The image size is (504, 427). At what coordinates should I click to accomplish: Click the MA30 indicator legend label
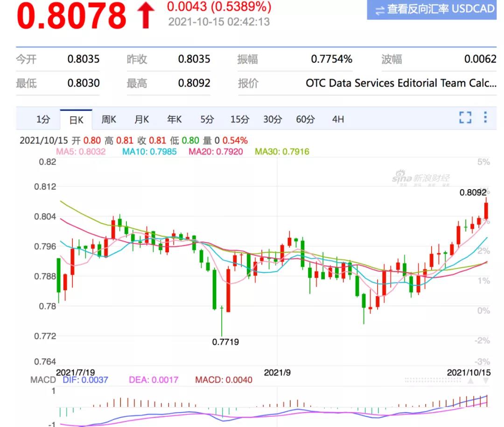[x=282, y=151]
